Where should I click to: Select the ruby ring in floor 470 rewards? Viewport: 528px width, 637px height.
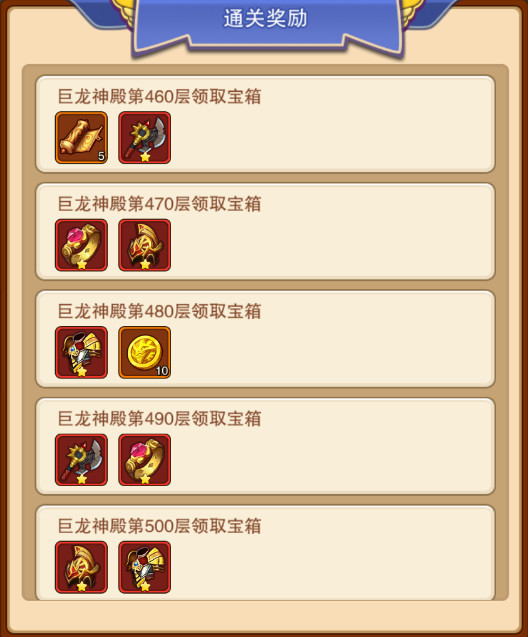point(81,245)
